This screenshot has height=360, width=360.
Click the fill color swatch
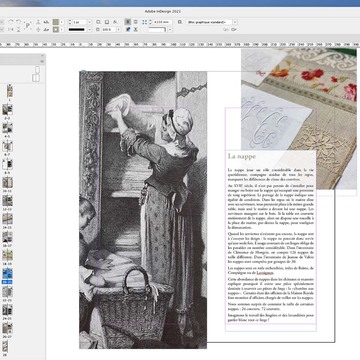[56, 22]
